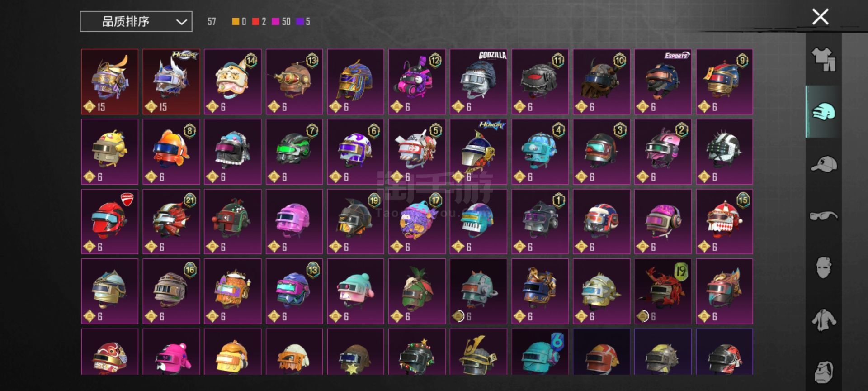Close the inventory with the X icon
This screenshot has height=391, width=868.
click(820, 17)
